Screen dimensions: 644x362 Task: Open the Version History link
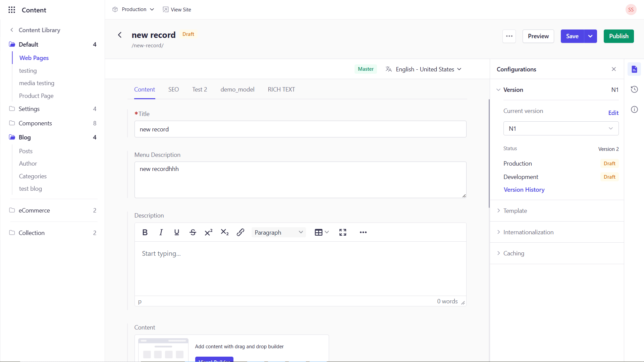pyautogui.click(x=524, y=190)
